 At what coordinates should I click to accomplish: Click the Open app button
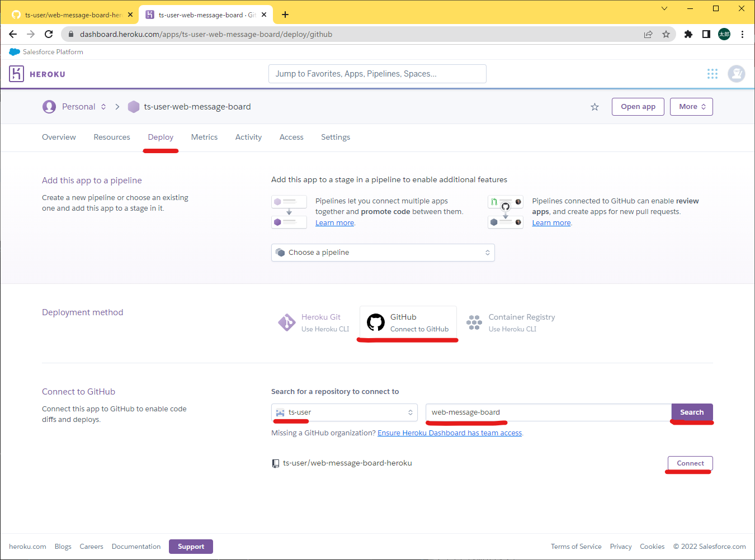[638, 107]
